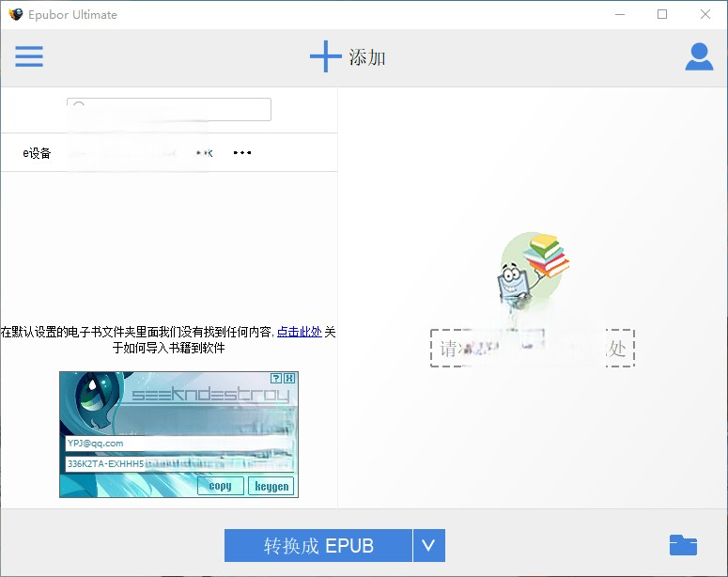Minimize the Epubor Ultimate window
Viewport: 728px width, 577px height.
tap(620, 14)
